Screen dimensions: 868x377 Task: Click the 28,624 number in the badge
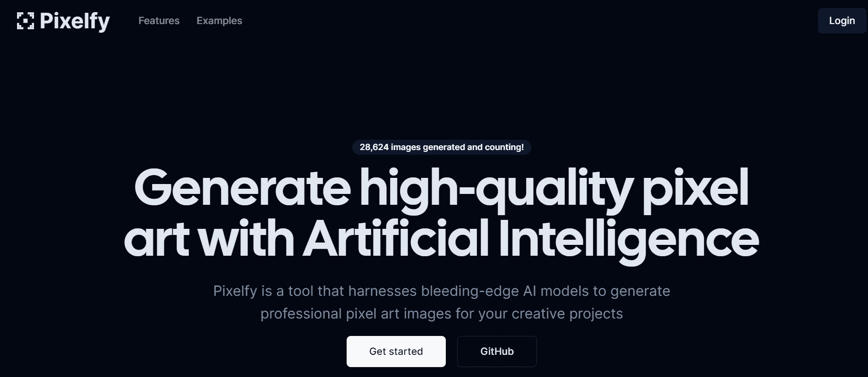374,147
